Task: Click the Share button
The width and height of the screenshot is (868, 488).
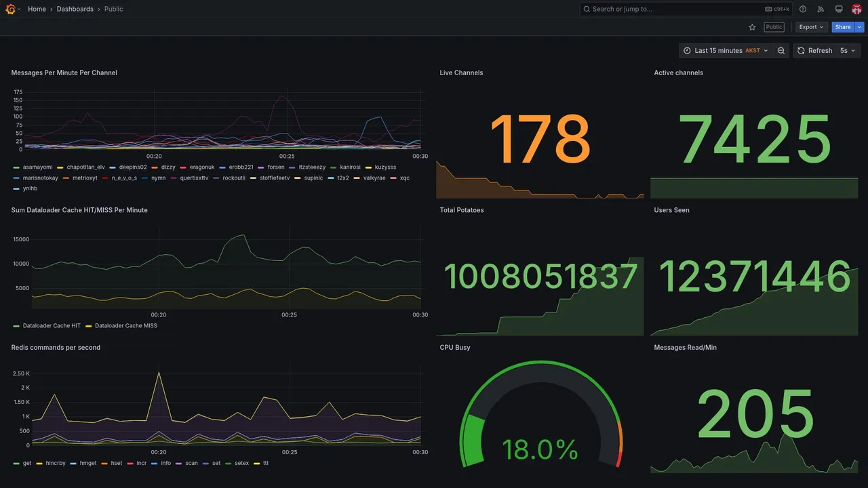Action: 843,27
